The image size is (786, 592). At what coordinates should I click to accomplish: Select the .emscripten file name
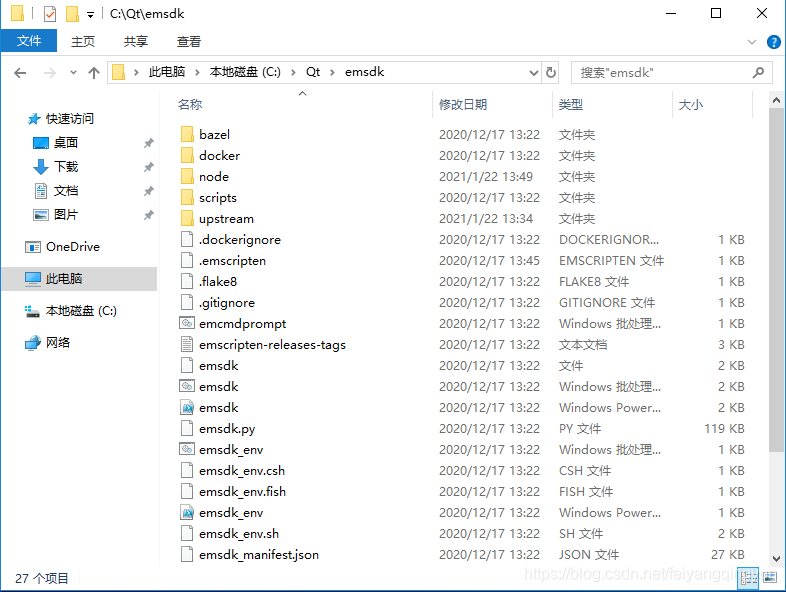pyautogui.click(x=232, y=261)
